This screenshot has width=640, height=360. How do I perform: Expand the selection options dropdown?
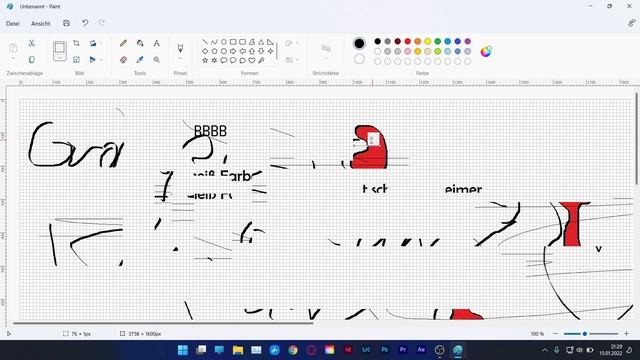[60, 58]
